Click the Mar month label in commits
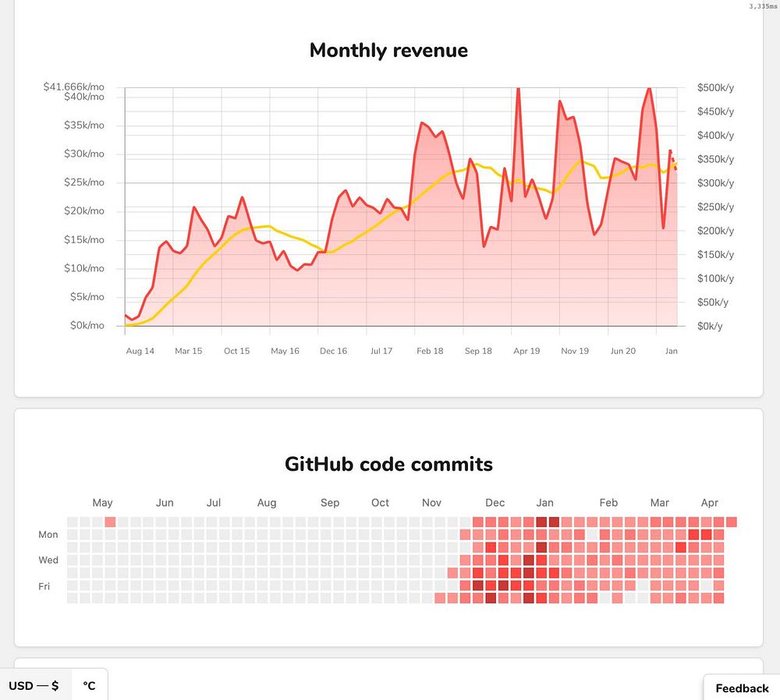The image size is (780, 700). (x=660, y=503)
